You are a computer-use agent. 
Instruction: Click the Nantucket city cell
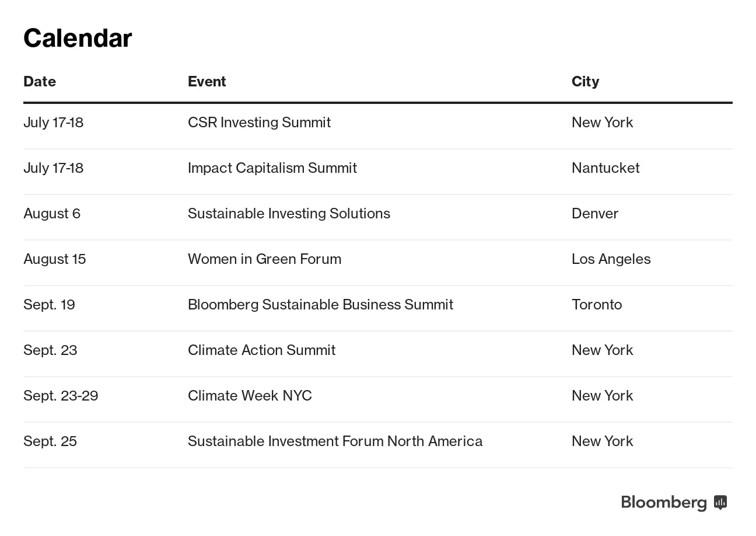(605, 168)
